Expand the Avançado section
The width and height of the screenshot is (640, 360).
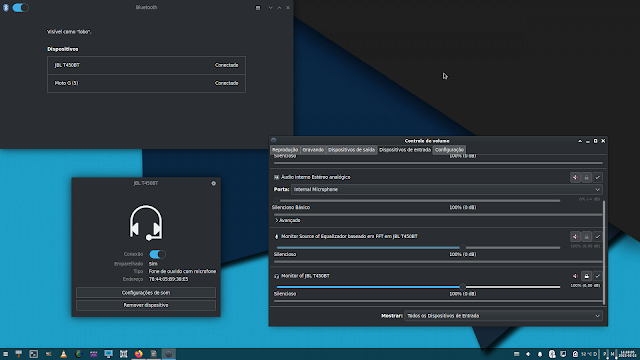click(288, 220)
